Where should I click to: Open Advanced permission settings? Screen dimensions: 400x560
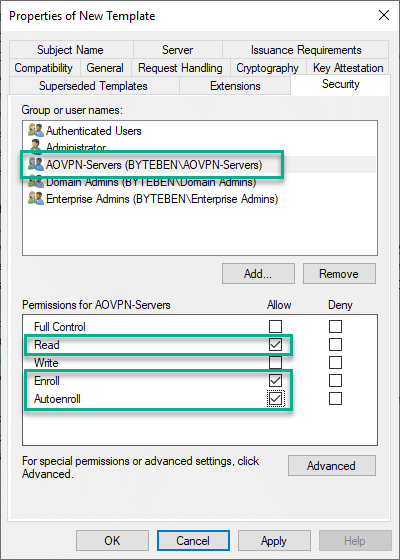pyautogui.click(x=332, y=465)
